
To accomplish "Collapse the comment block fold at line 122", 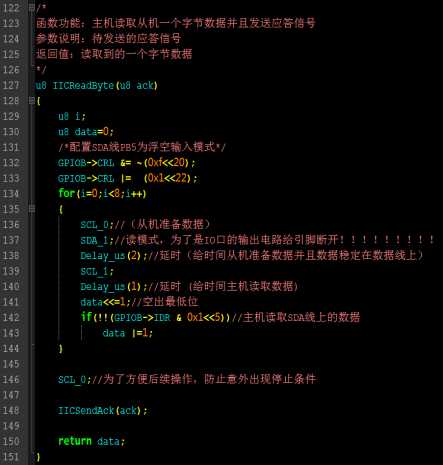I will pyautogui.click(x=32, y=7).
